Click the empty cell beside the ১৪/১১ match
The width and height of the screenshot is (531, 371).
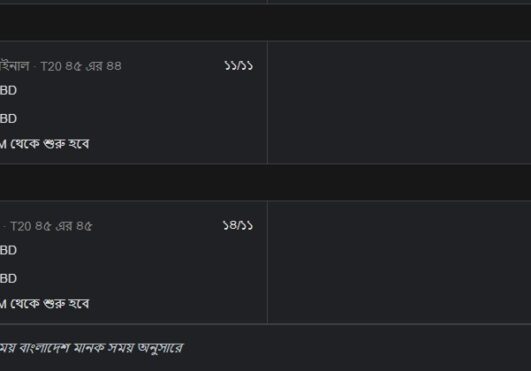click(399, 262)
